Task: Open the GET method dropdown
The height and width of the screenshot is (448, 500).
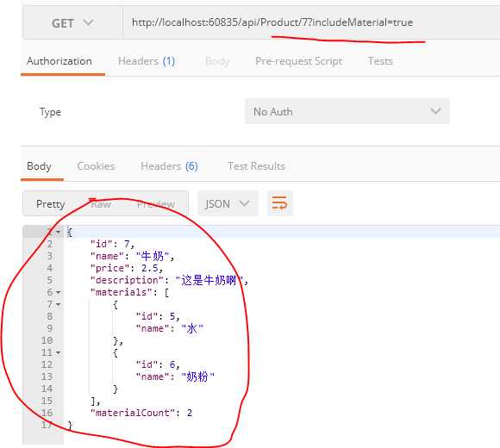Action: [72, 23]
